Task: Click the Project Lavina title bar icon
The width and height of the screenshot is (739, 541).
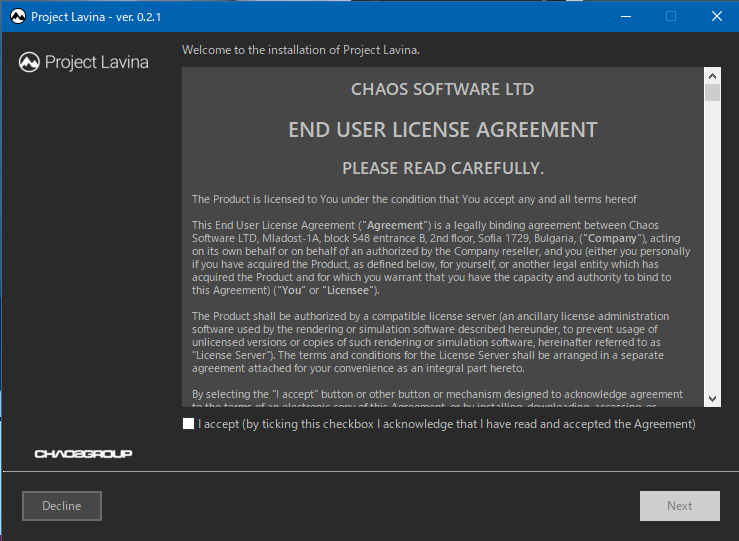Action: tap(18, 16)
